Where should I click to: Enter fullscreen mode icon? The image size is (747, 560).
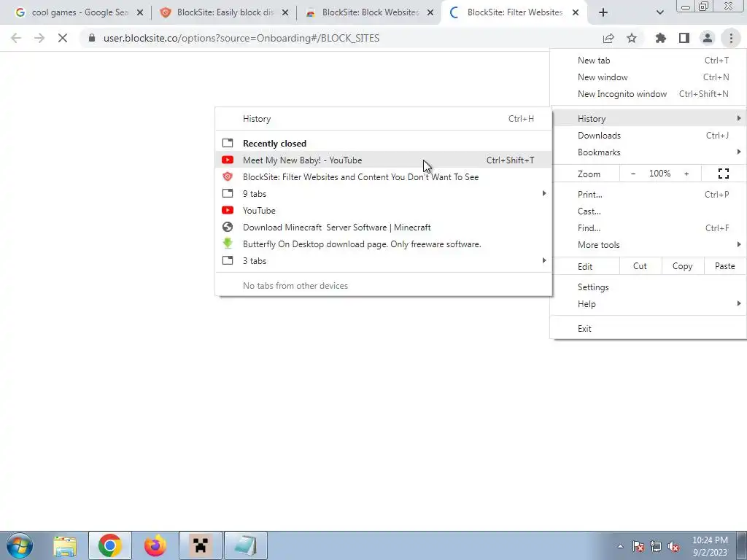point(724,174)
